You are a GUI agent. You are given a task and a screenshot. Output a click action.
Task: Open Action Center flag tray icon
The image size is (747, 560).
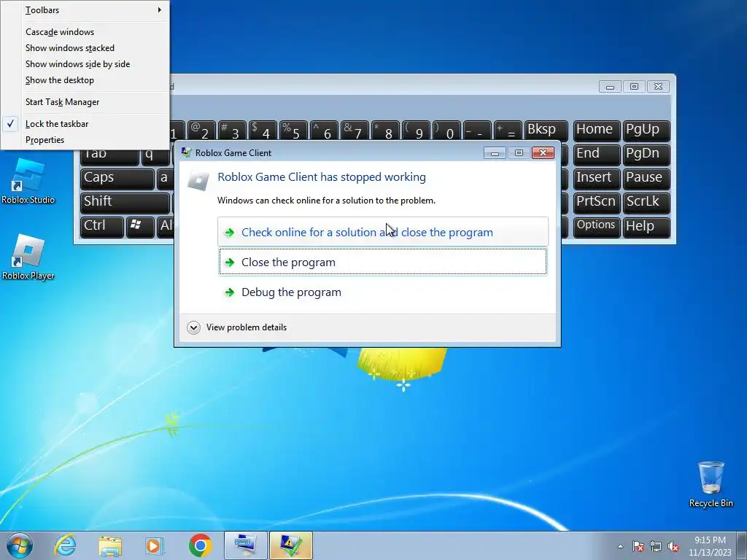click(x=638, y=546)
